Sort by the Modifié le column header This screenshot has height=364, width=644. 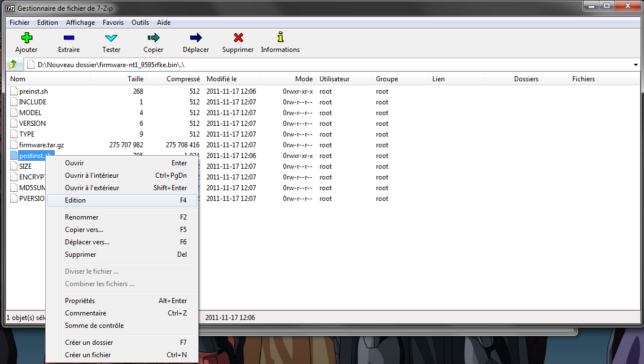click(231, 79)
